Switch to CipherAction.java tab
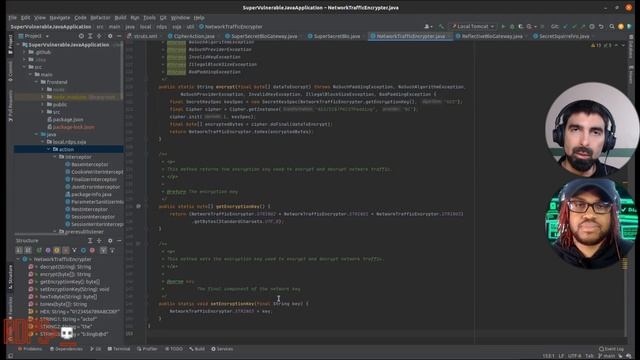640x360 pixels. [194, 36]
